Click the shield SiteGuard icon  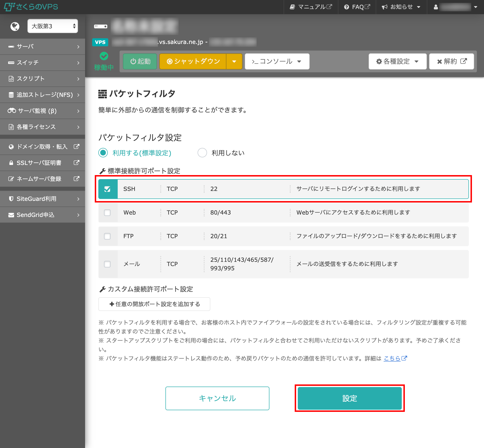pyautogui.click(x=11, y=199)
